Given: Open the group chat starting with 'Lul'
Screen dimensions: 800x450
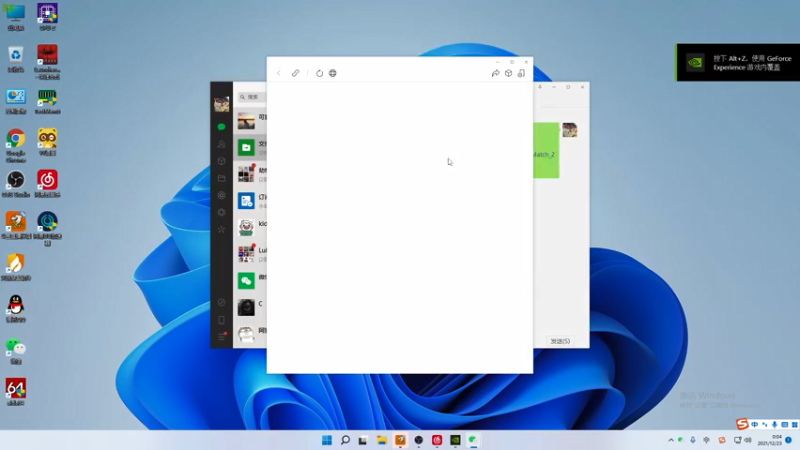Looking at the screenshot, I should click(x=250, y=254).
